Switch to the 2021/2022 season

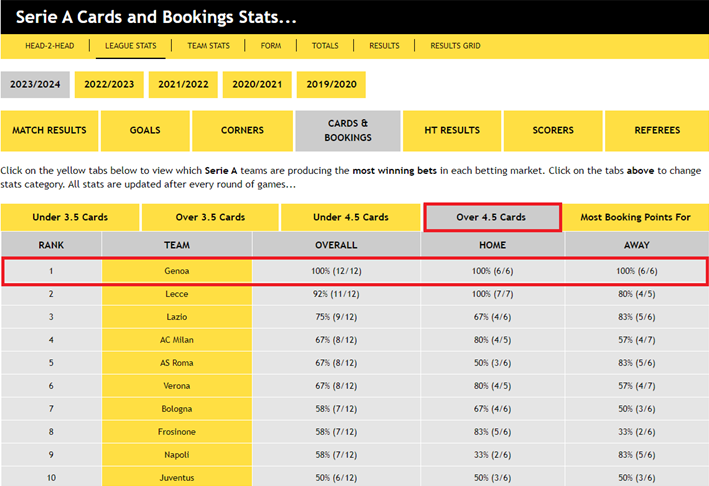point(183,85)
